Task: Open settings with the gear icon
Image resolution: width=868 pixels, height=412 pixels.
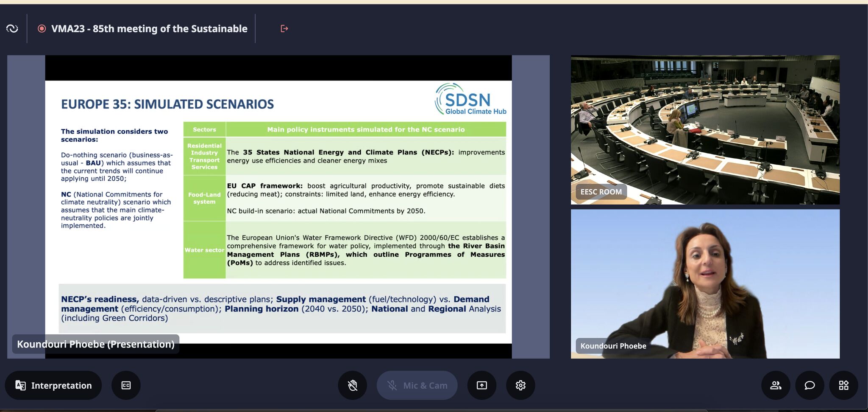Action: [520, 385]
